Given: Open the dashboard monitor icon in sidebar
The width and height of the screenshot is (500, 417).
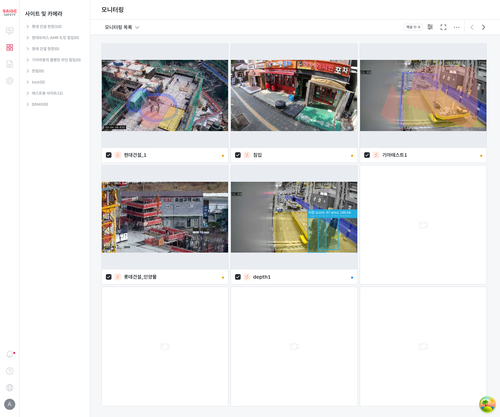Looking at the screenshot, I should pos(10,31).
